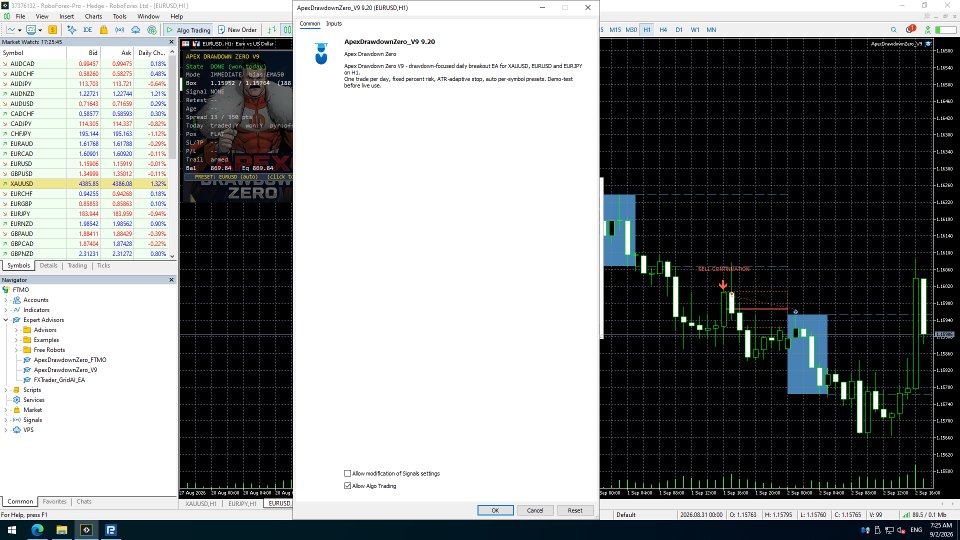Click the expert hat icon in dialog
This screenshot has height=540, width=960.
321,53
